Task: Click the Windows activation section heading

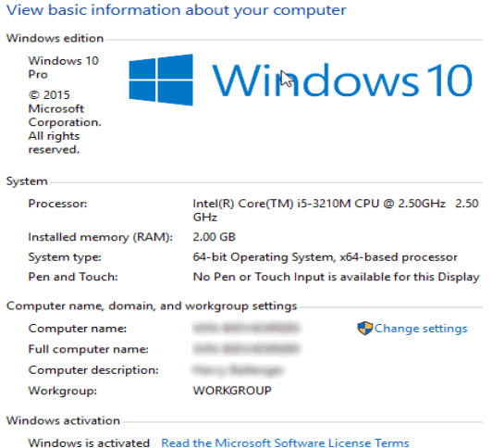Action: click(63, 420)
